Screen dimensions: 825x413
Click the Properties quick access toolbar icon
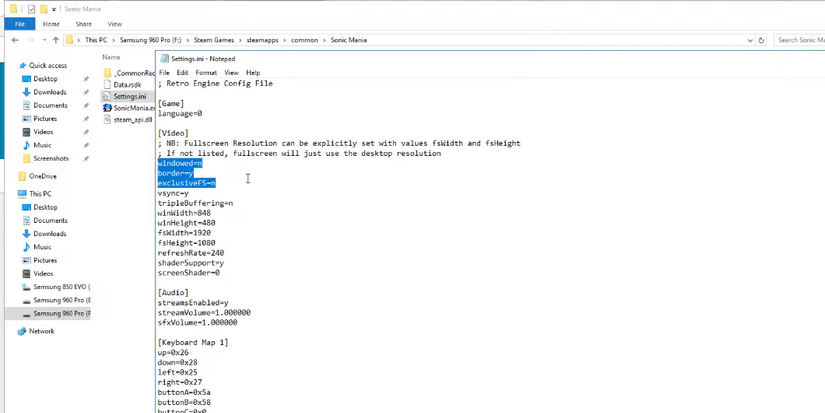click(x=31, y=9)
